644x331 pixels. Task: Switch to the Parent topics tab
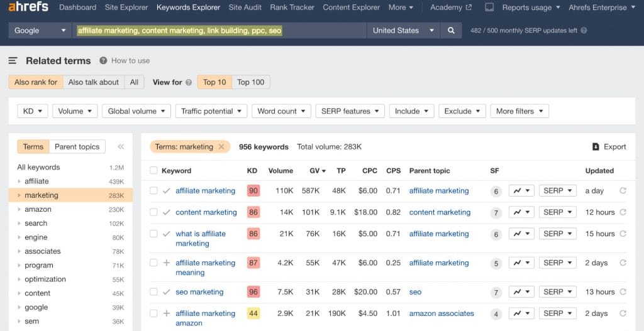pos(77,147)
